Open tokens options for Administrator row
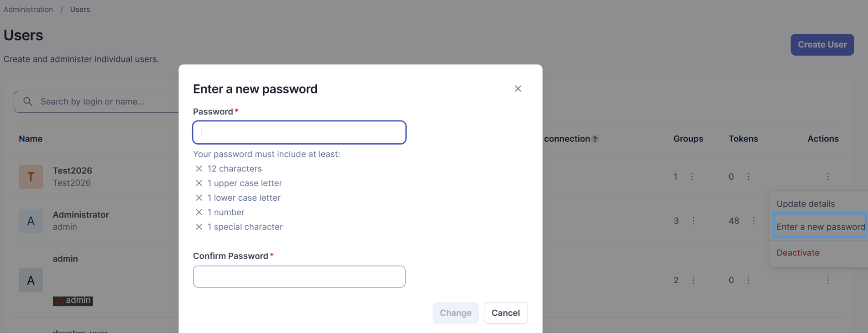This screenshot has height=333, width=868. click(x=753, y=221)
